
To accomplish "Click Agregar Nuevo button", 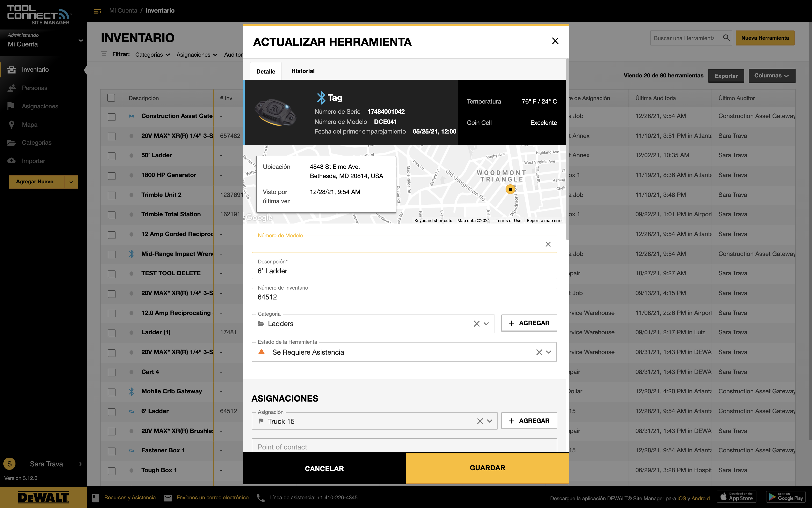I will [x=36, y=182].
